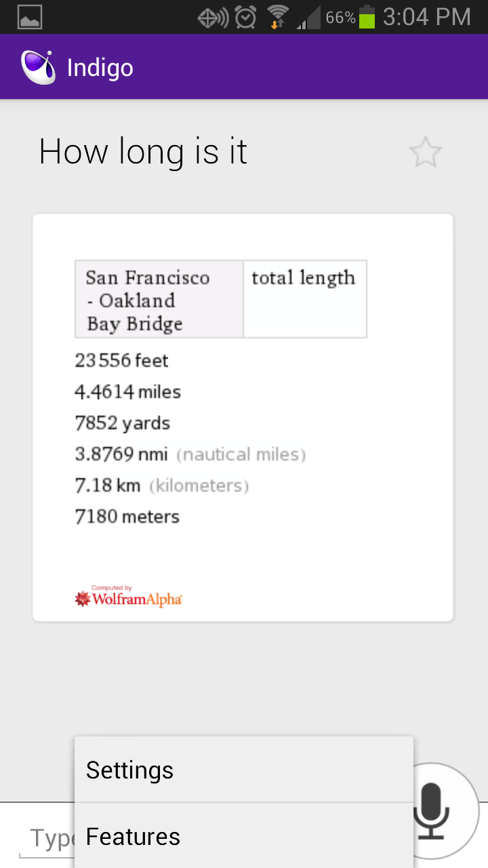Tap the San Francisco - Oakland Bay Bridge cell
Screen dimensions: 488x868
pos(159,300)
